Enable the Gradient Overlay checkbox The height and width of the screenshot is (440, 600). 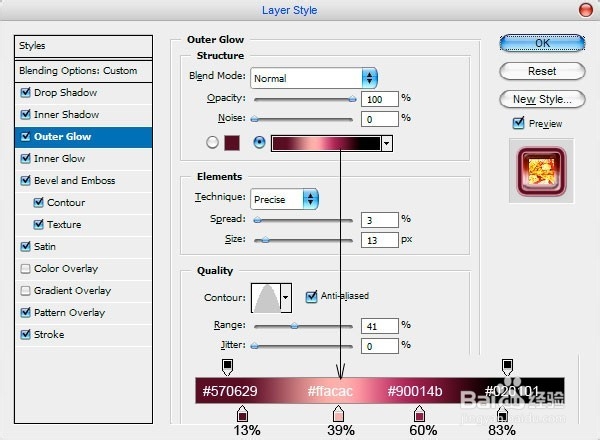point(25,290)
